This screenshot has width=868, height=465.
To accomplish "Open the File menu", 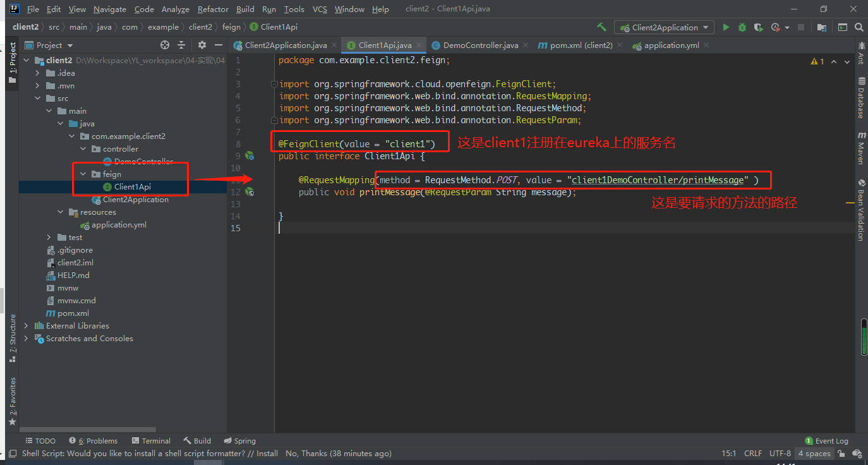I will (33, 9).
